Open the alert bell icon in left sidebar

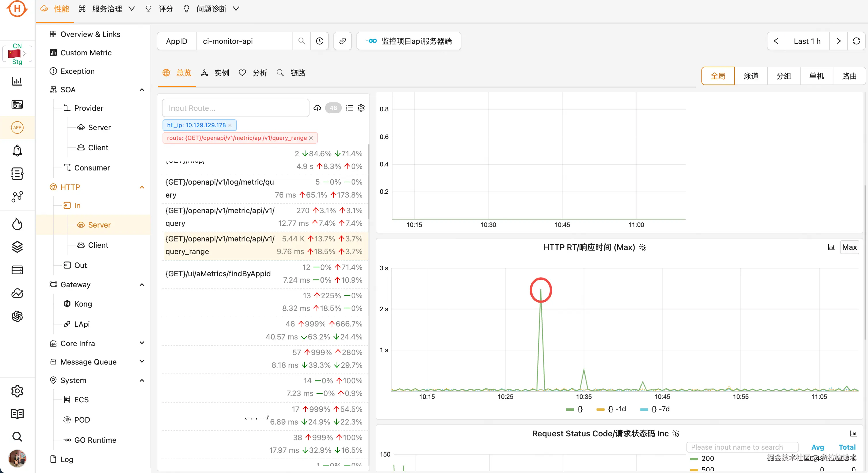[17, 150]
